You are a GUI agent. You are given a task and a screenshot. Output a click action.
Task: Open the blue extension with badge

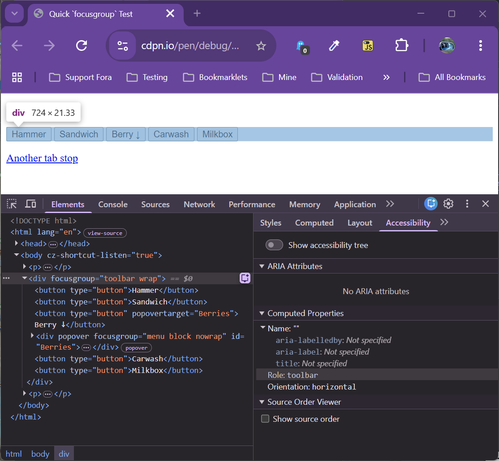point(302,46)
